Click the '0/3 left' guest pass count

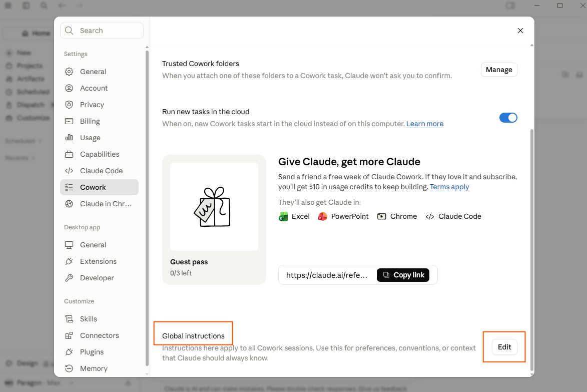tap(181, 273)
